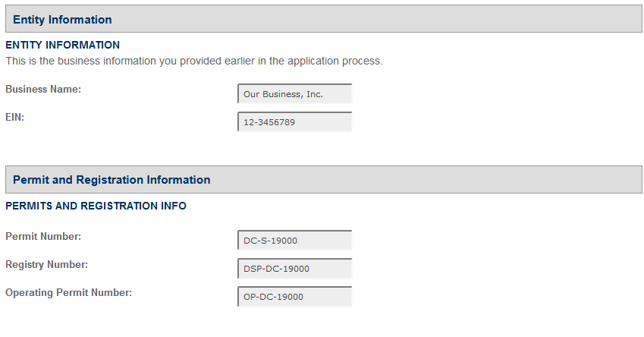Image resolution: width=644 pixels, height=337 pixels.
Task: Focus the Registry Number input field
Action: [295, 269]
